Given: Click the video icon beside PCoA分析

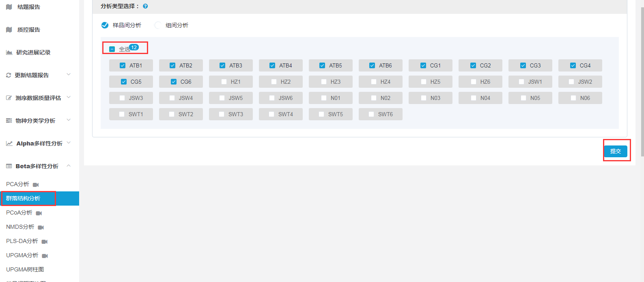Looking at the screenshot, I should click(39, 213).
